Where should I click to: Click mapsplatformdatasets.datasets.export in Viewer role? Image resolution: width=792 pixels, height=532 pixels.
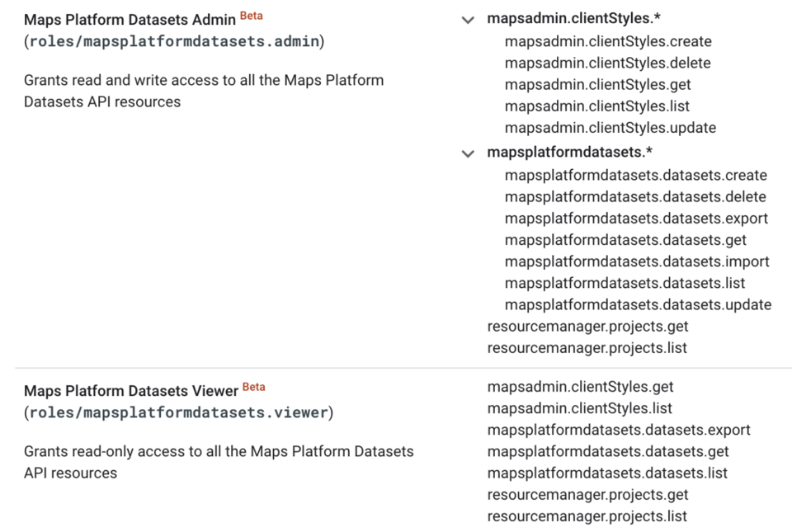(619, 430)
